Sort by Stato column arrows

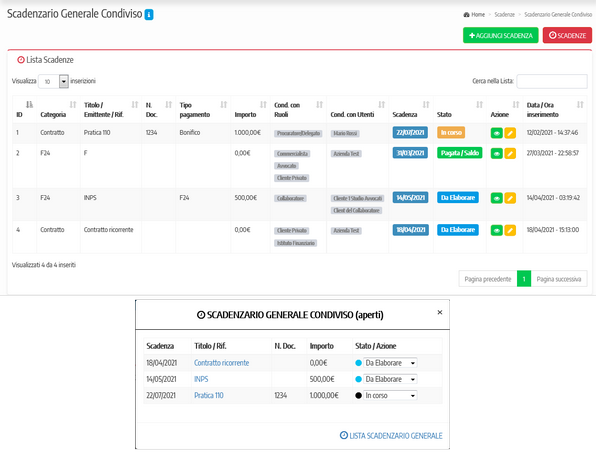480,105
